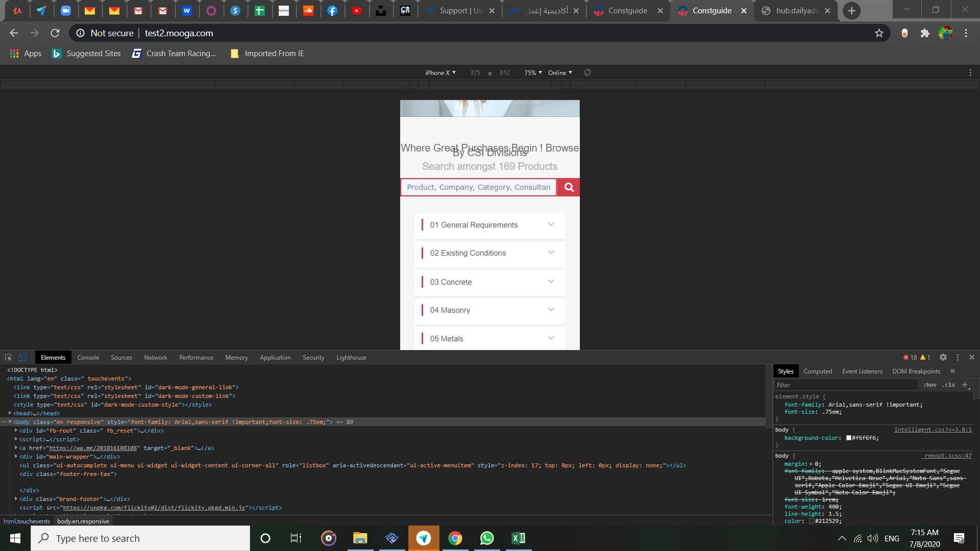
Task: Toggle the device toolbar icon in DevTools
Action: [22, 357]
